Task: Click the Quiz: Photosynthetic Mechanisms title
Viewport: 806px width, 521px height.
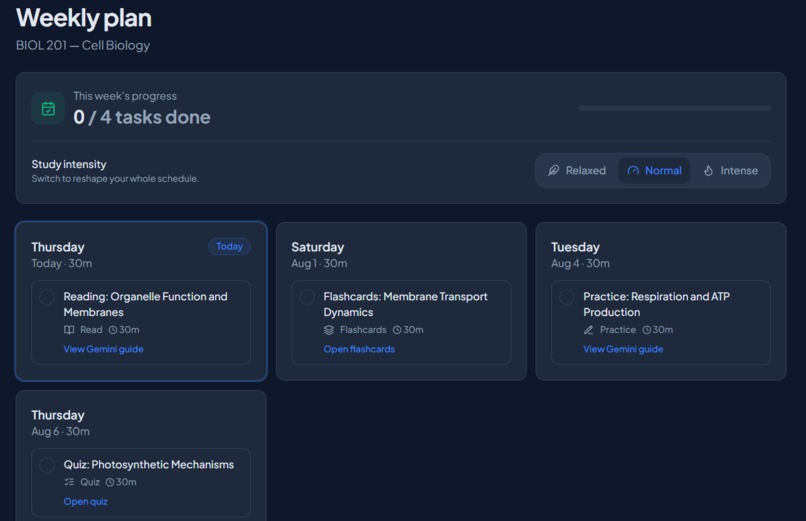Action: pos(149,464)
